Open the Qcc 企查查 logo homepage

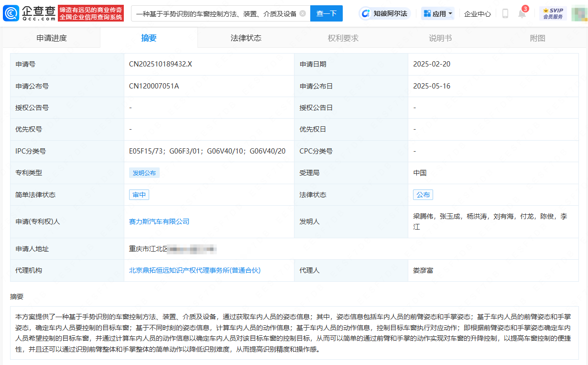pyautogui.click(x=29, y=13)
